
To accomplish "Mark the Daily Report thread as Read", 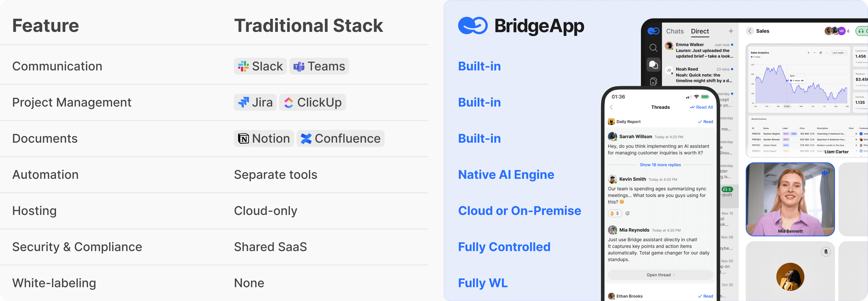I will pos(705,121).
